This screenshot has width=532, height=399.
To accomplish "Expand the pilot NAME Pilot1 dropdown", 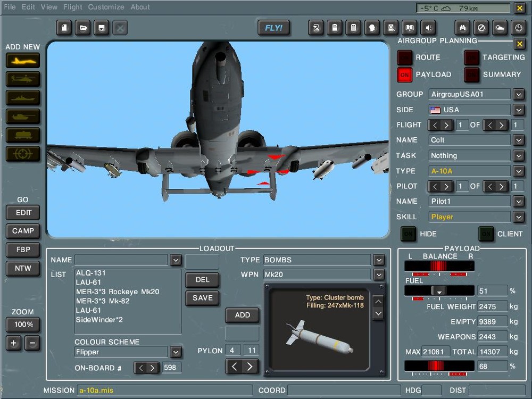I will [519, 202].
